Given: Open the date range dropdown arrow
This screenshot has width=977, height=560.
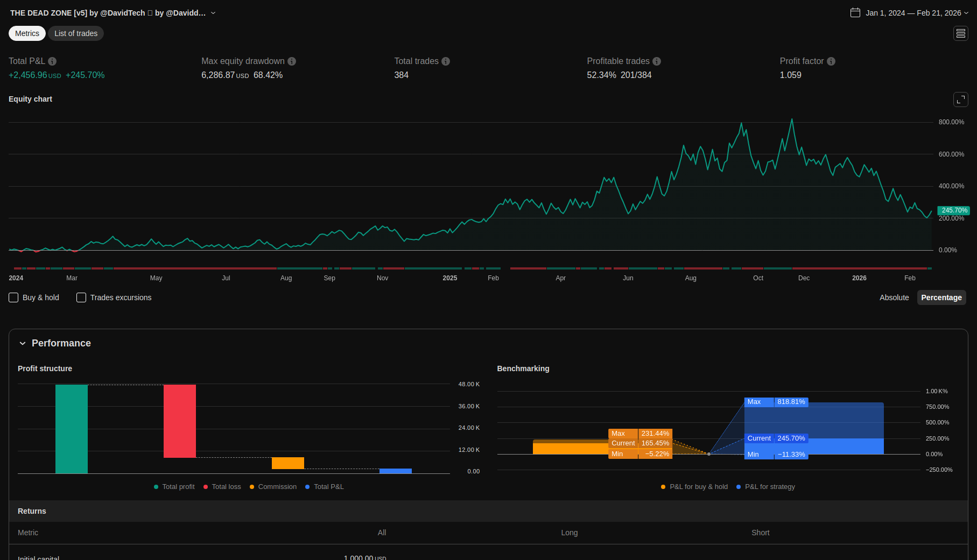Looking at the screenshot, I should (x=966, y=13).
